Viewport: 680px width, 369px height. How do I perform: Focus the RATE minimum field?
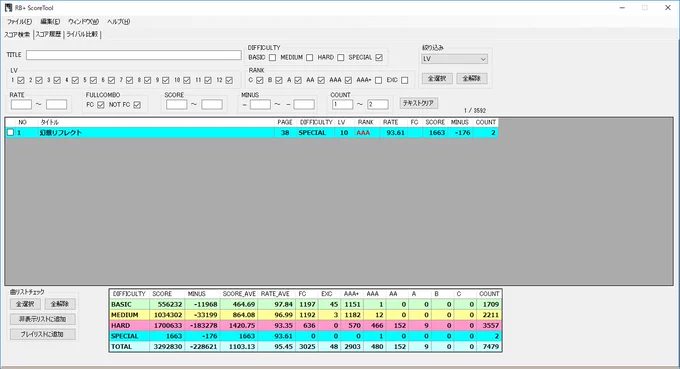21,104
